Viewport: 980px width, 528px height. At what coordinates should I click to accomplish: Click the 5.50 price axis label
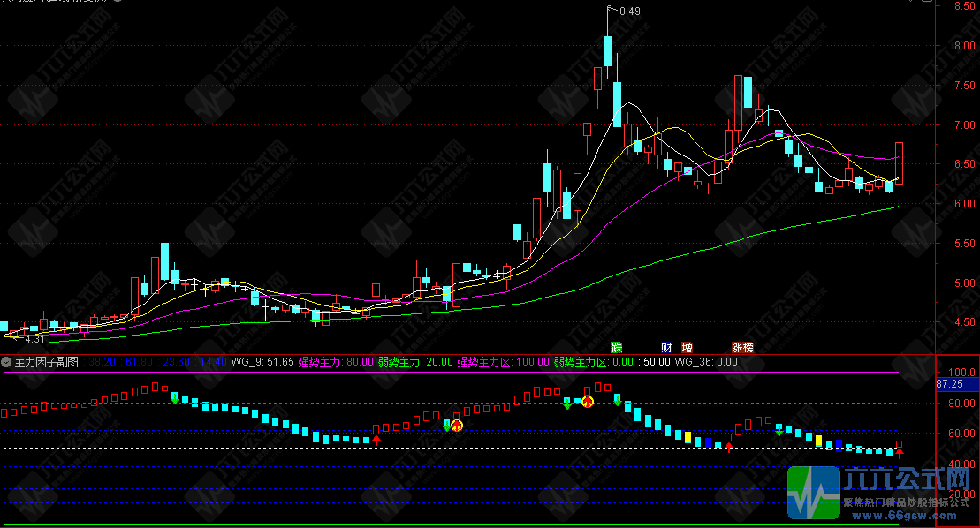[964, 244]
